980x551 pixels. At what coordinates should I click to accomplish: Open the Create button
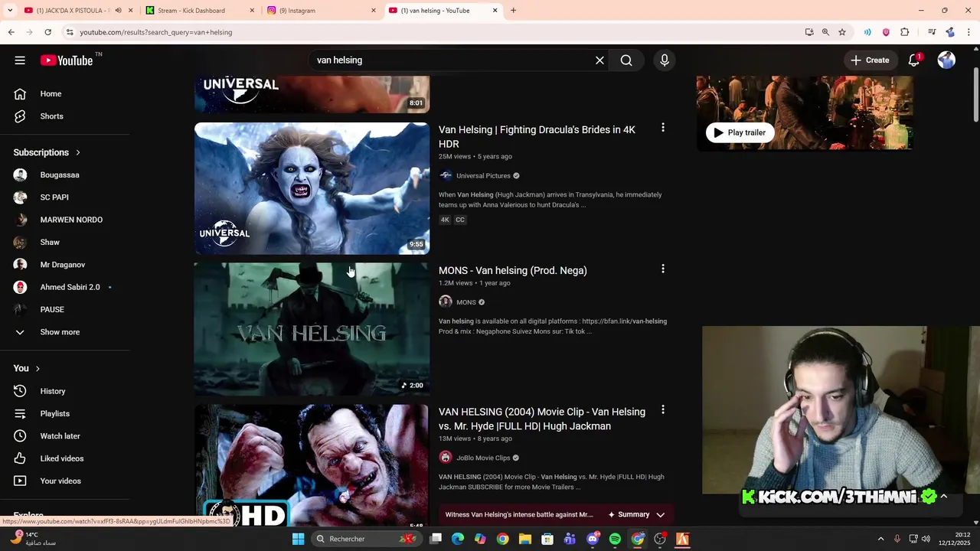[870, 60]
